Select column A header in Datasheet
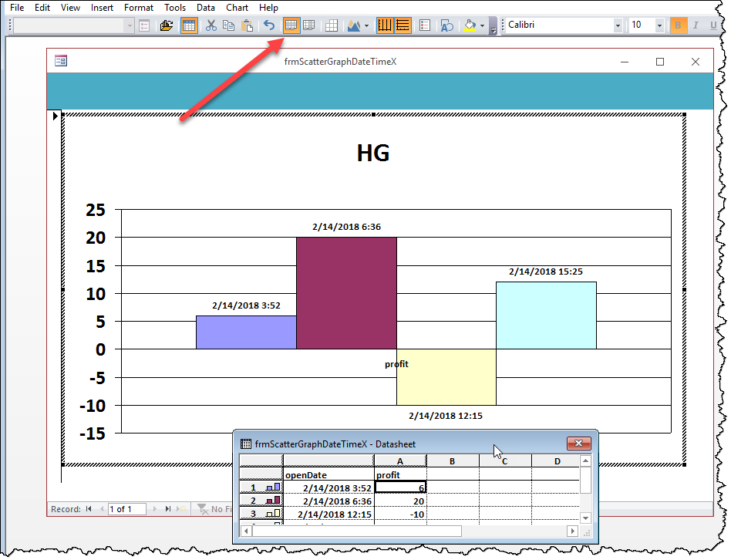This screenshot has height=560, width=731. tap(400, 461)
